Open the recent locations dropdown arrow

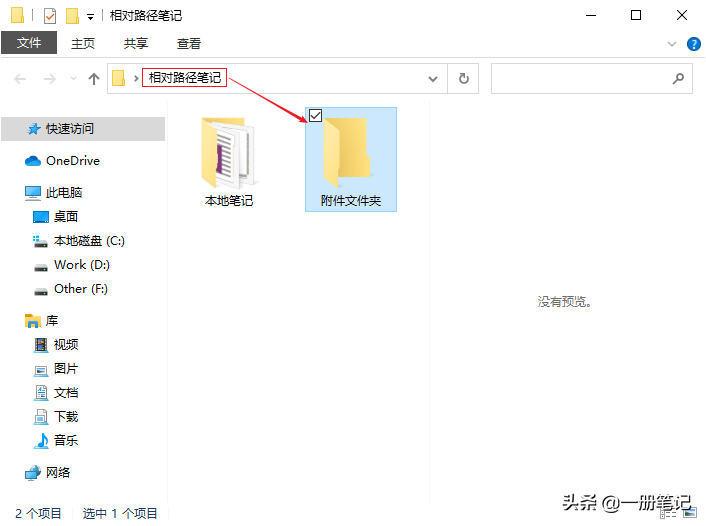[73, 79]
